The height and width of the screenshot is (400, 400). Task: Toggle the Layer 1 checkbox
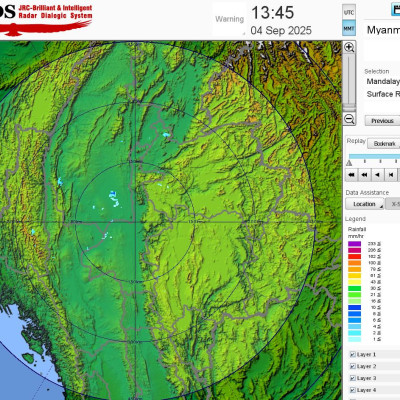(x=352, y=354)
